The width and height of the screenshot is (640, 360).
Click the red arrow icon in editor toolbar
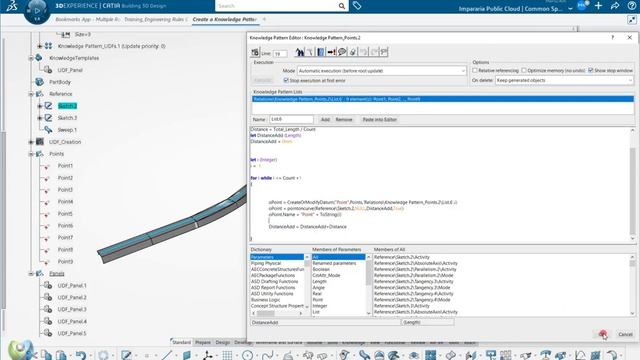coord(331,52)
